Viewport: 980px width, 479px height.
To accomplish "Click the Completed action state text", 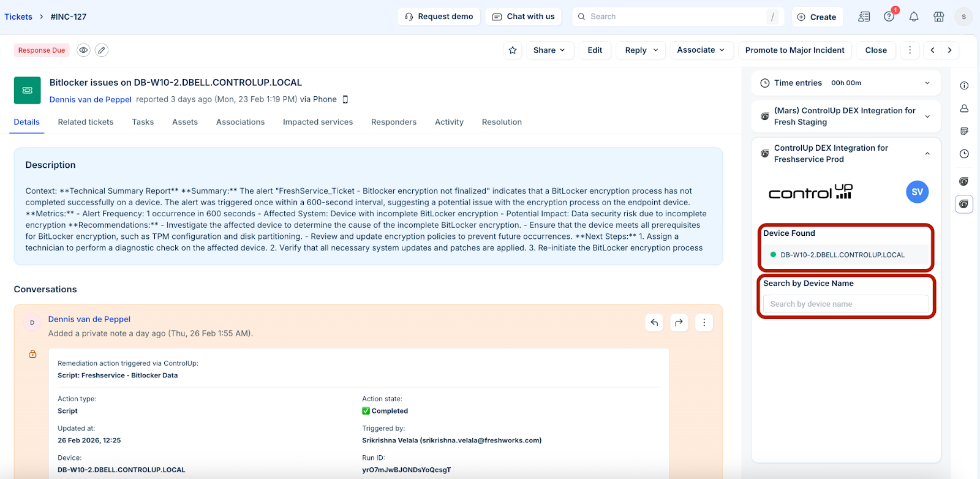I will click(x=390, y=411).
